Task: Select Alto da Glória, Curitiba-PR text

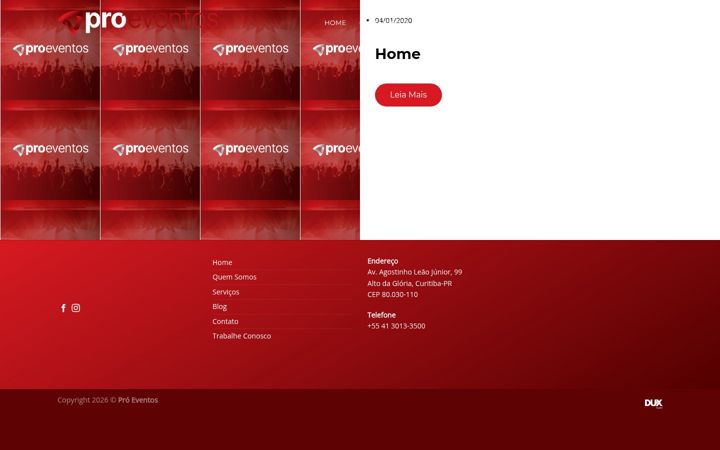Action: click(410, 283)
